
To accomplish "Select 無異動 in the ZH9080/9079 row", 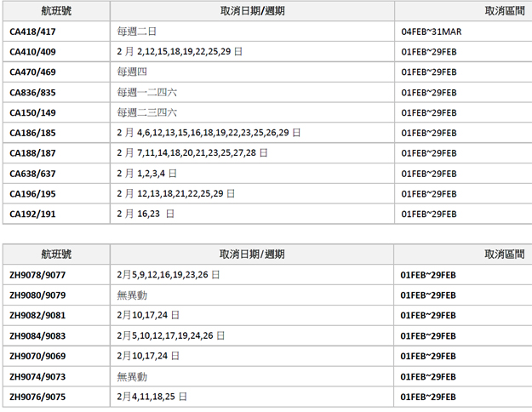I will pyautogui.click(x=132, y=295).
